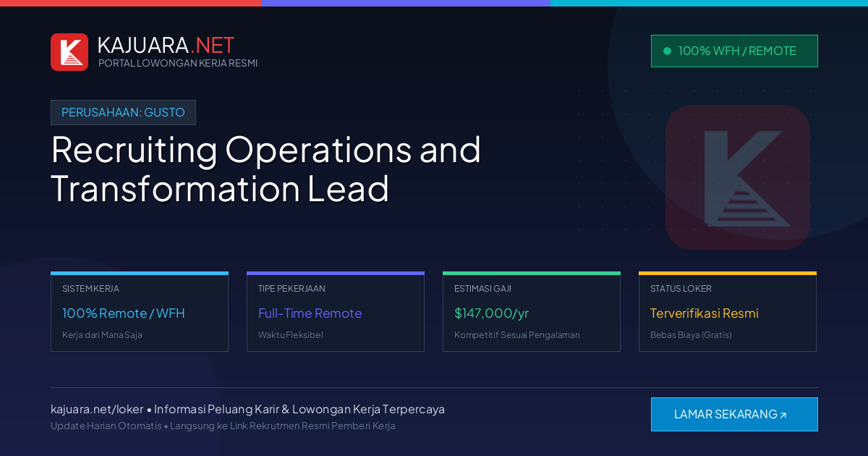Click the PERUSAHAAN: GUSTO company tag

coord(123,112)
